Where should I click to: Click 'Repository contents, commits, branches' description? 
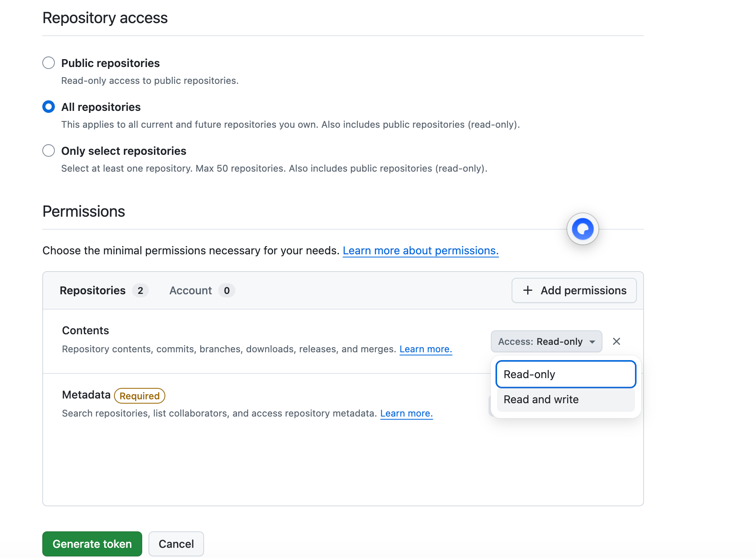(229, 349)
